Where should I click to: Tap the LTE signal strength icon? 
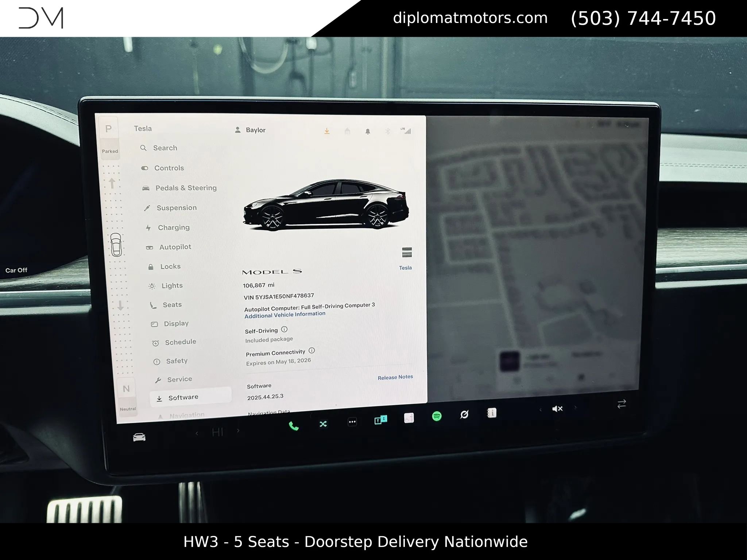point(406,131)
